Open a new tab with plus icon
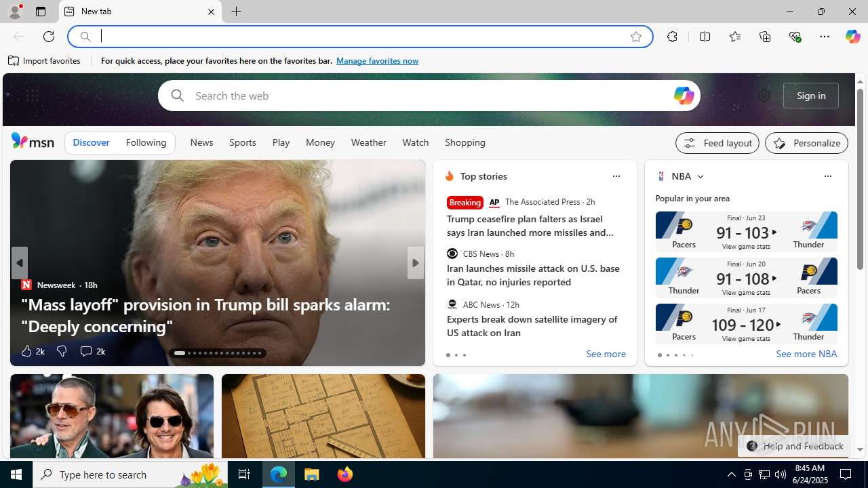 click(x=236, y=12)
